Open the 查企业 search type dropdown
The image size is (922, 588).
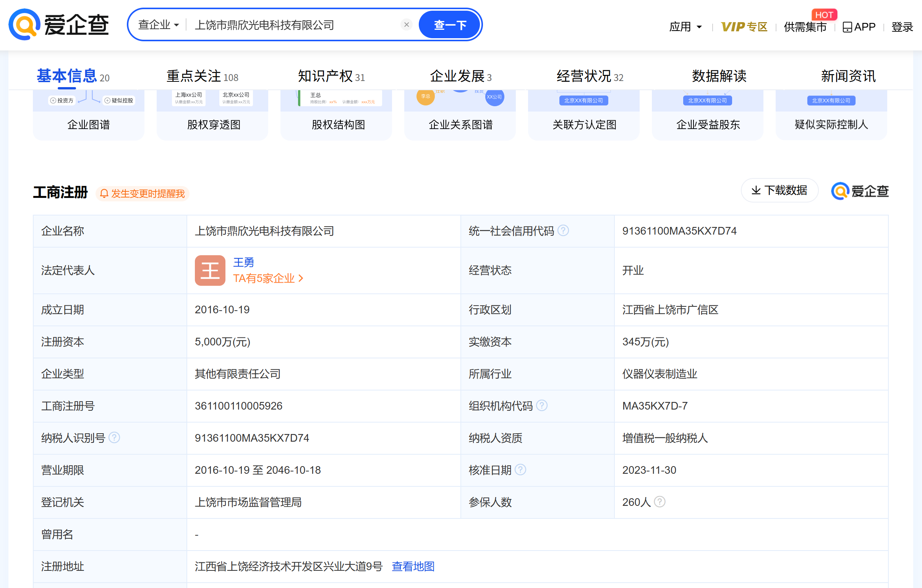point(159,25)
